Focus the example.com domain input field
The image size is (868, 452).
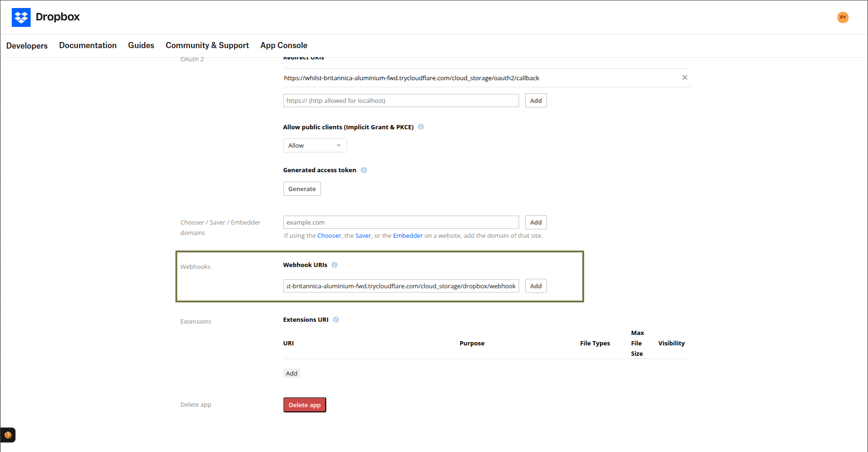tap(401, 222)
